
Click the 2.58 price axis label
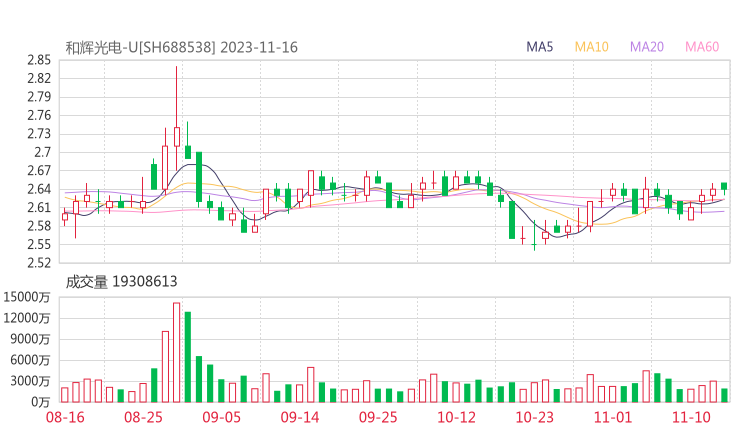(39, 226)
